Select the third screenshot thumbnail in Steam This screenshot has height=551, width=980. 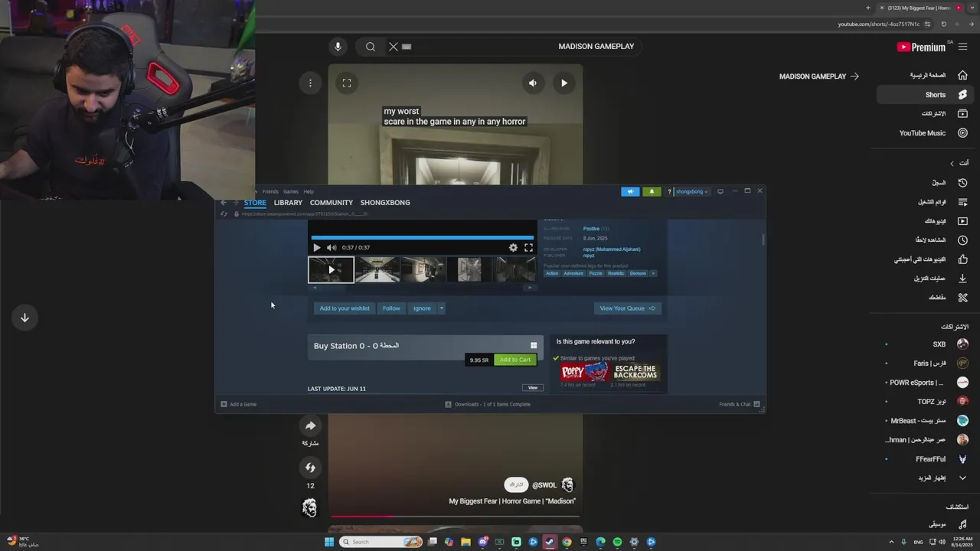point(423,269)
